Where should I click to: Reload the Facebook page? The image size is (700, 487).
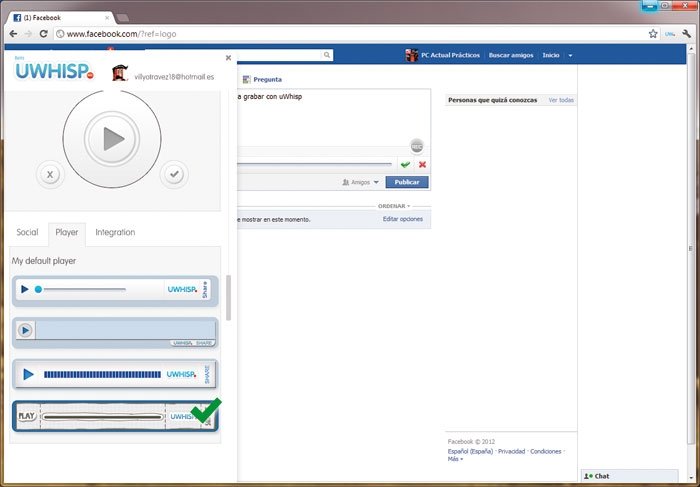(43, 34)
